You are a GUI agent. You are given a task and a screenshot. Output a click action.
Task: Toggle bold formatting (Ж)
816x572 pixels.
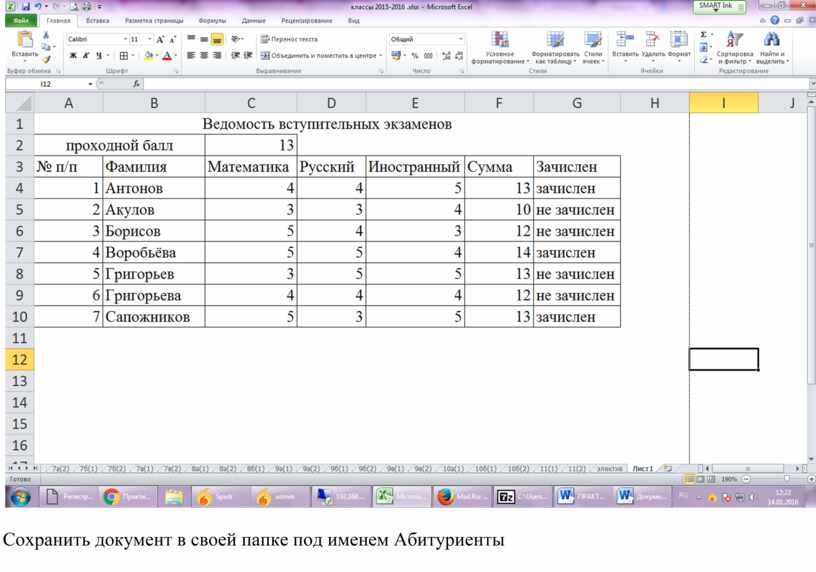tap(73, 55)
